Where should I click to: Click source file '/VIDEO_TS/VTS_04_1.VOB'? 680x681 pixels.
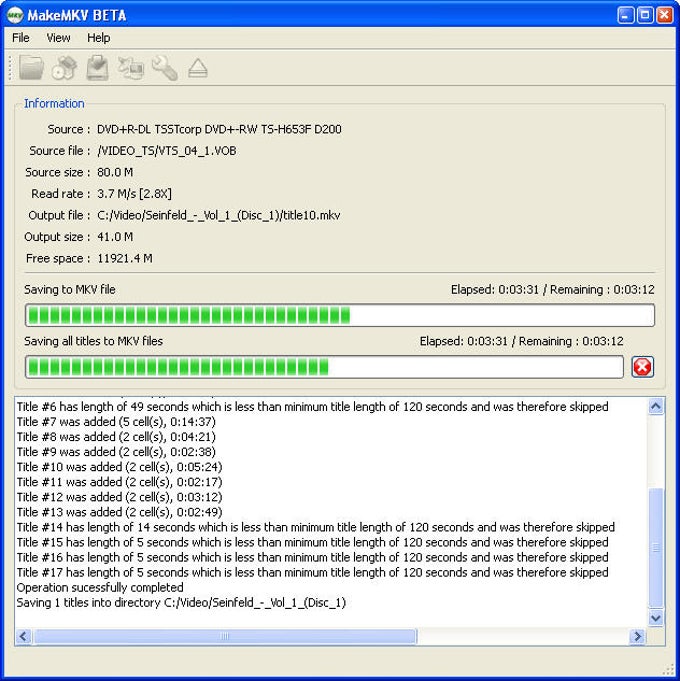[x=167, y=151]
